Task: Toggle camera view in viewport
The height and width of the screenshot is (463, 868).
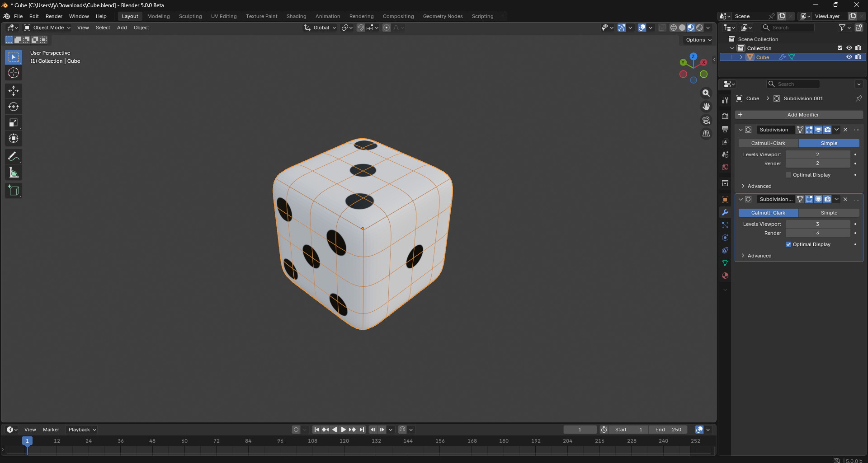Action: click(706, 120)
